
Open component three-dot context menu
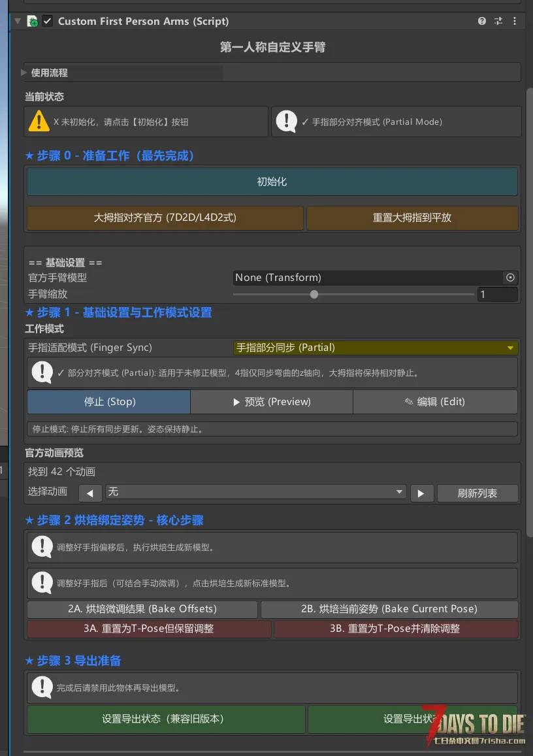515,21
